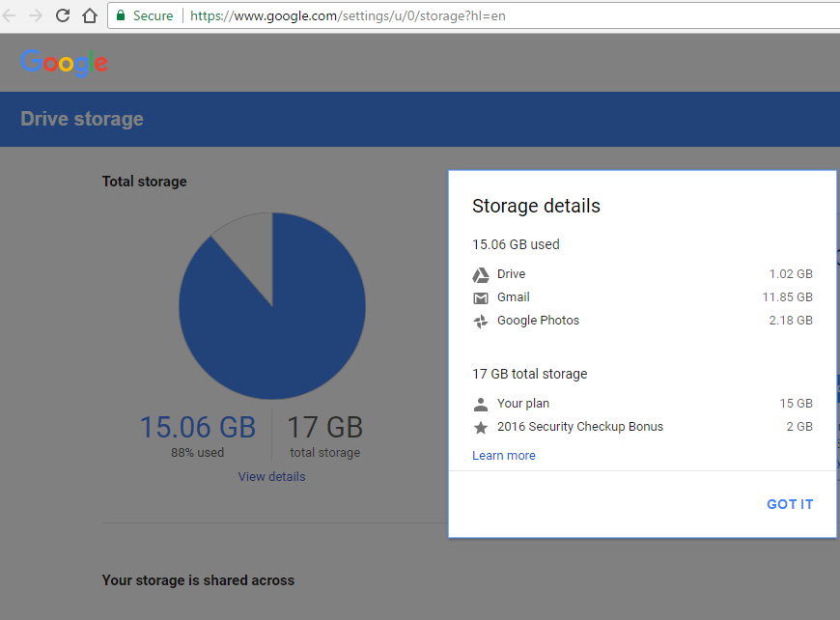Click the Gmail envelope icon
Screen dimensions: 840x620
481,298
